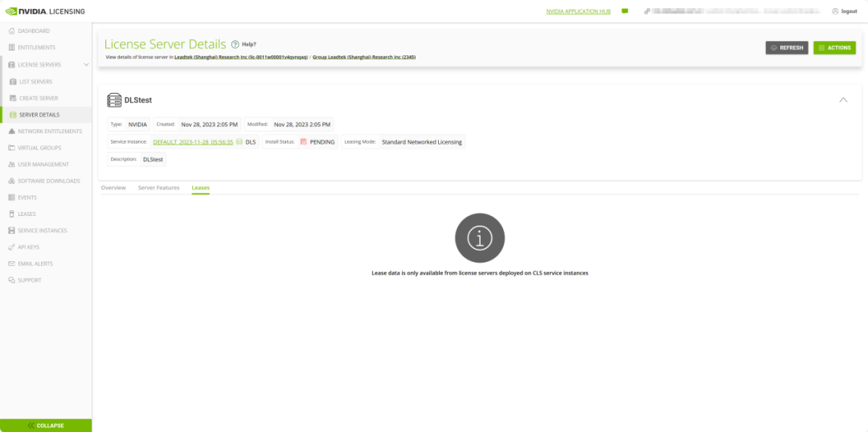The image size is (868, 432).
Task: Open Software Downloads page
Action: click(x=49, y=181)
